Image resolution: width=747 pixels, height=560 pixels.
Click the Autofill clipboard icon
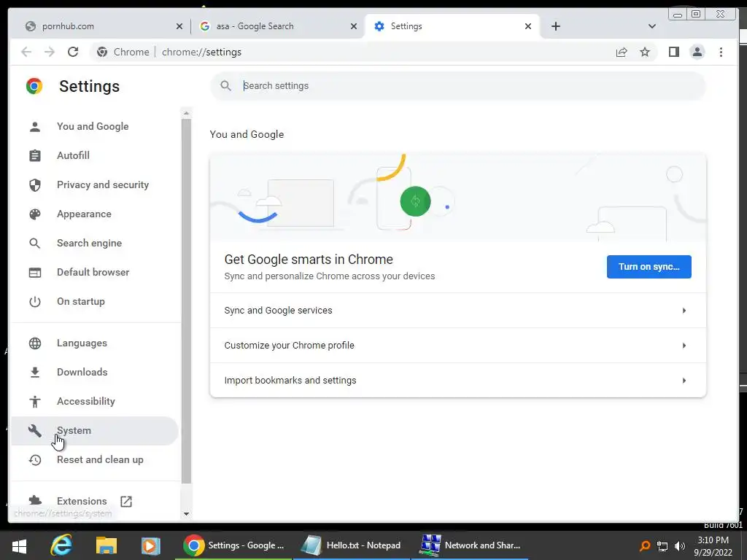coord(35,156)
